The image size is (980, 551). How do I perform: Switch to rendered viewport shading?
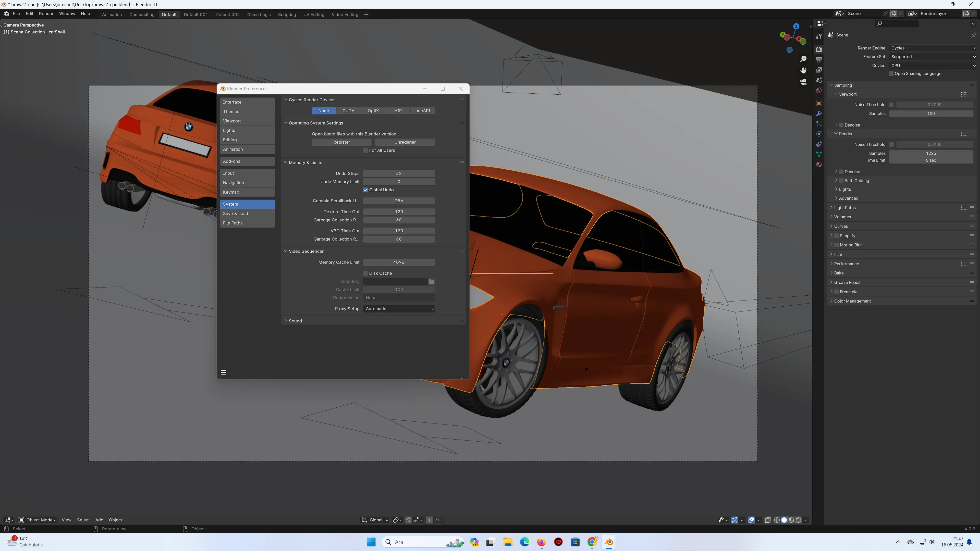pyautogui.click(x=798, y=520)
